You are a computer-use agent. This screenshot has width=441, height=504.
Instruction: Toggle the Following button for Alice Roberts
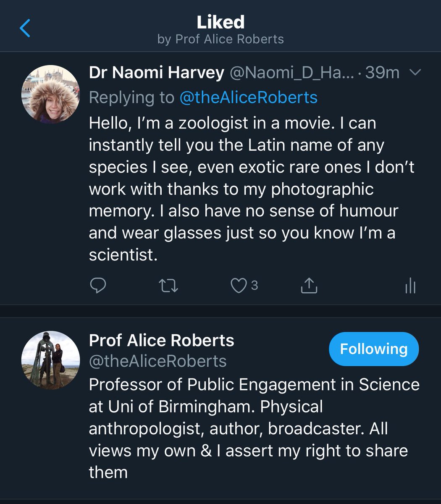pos(374,349)
